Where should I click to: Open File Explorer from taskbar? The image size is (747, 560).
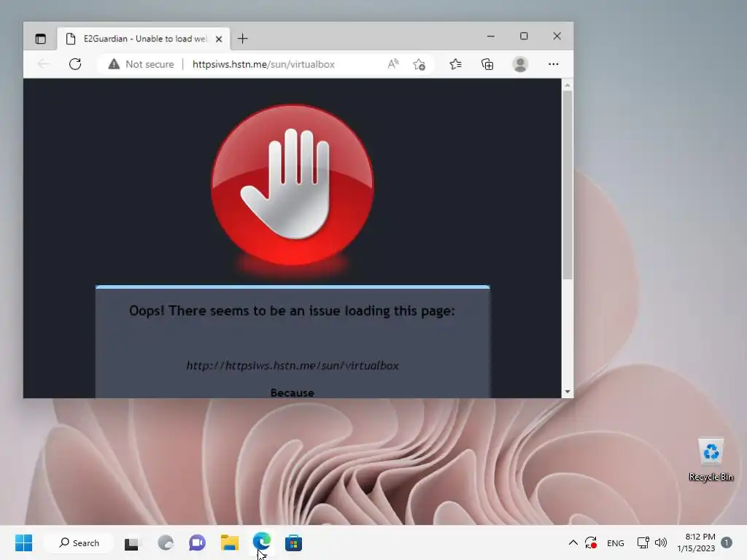[x=230, y=542]
